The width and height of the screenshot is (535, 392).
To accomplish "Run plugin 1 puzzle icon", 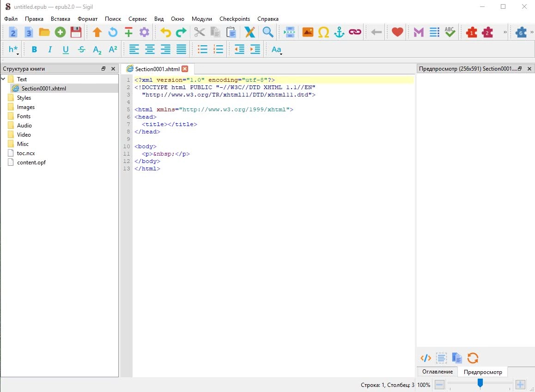I will [x=472, y=32].
